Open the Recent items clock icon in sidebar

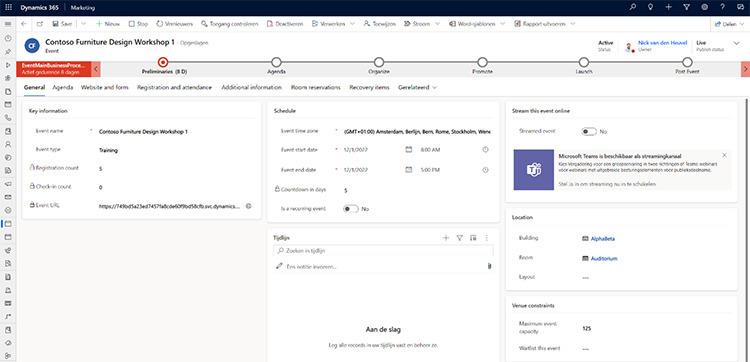pos(8,38)
